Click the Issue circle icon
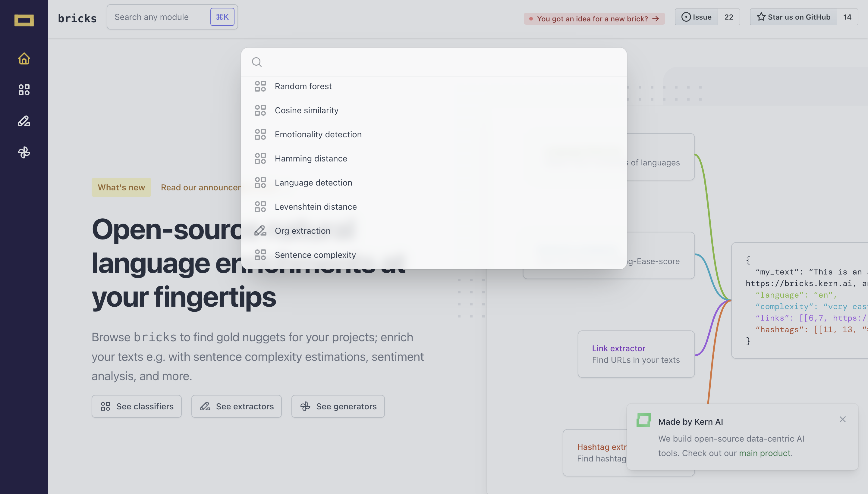Image resolution: width=868 pixels, height=494 pixels. click(x=686, y=17)
